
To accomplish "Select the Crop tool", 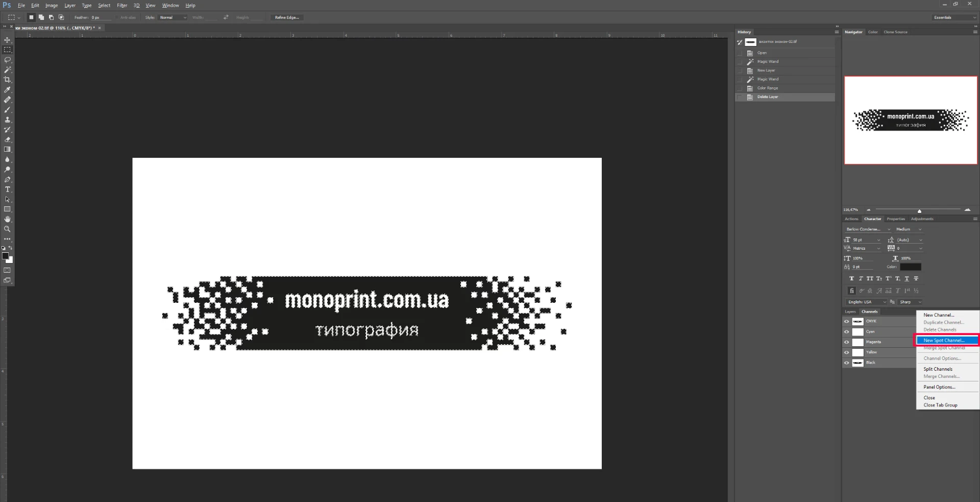I will [7, 80].
